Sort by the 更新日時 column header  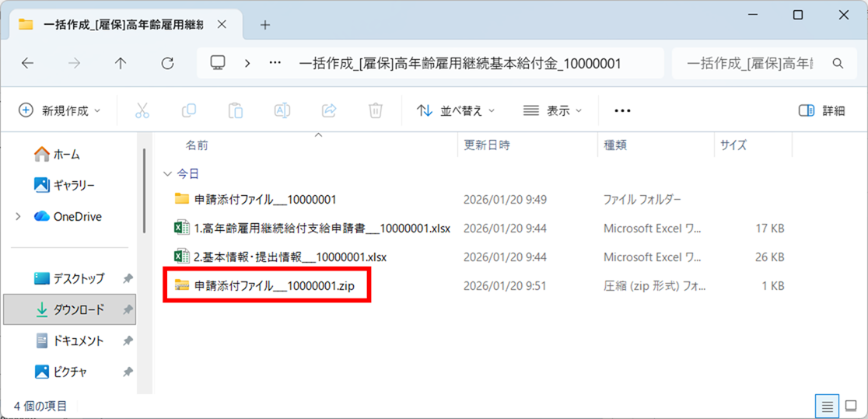click(x=487, y=145)
